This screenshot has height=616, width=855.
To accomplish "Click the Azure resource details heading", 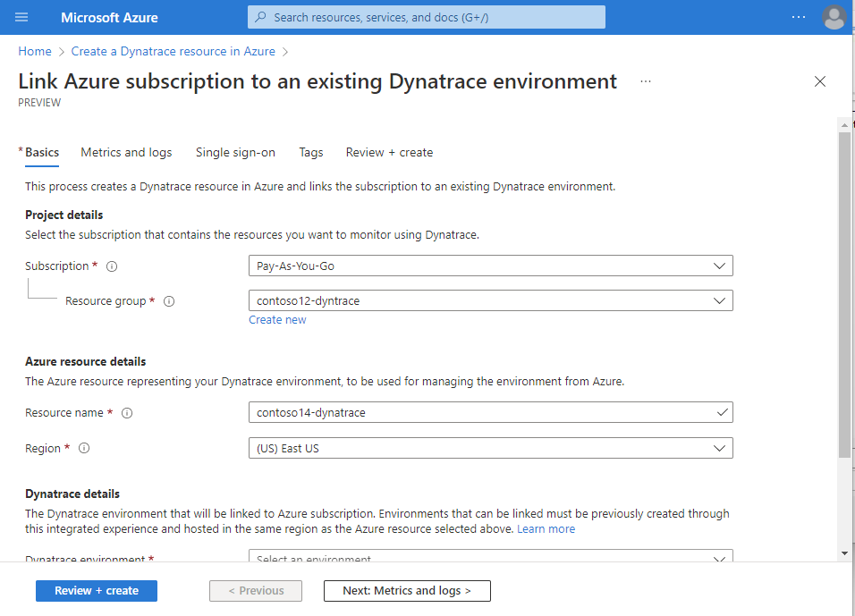I will (x=86, y=361).
